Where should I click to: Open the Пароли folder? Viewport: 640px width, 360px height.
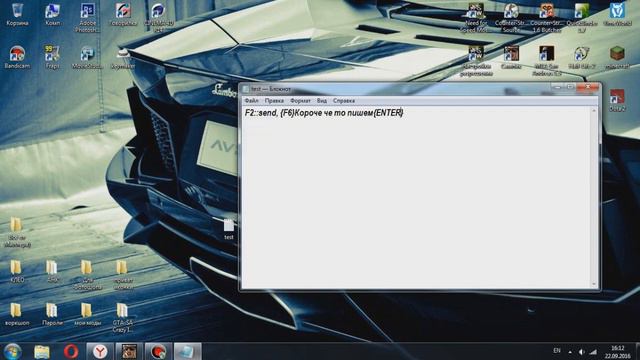pyautogui.click(x=52, y=314)
